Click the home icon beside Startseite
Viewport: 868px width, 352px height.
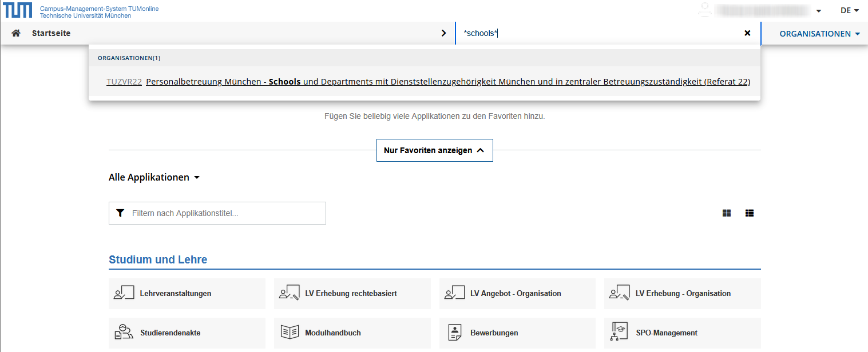click(16, 33)
